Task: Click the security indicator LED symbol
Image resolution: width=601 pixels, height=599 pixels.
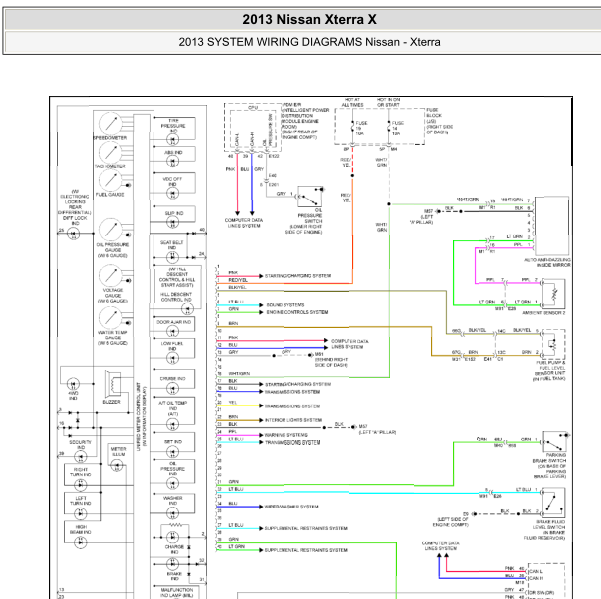Action: coord(80,457)
